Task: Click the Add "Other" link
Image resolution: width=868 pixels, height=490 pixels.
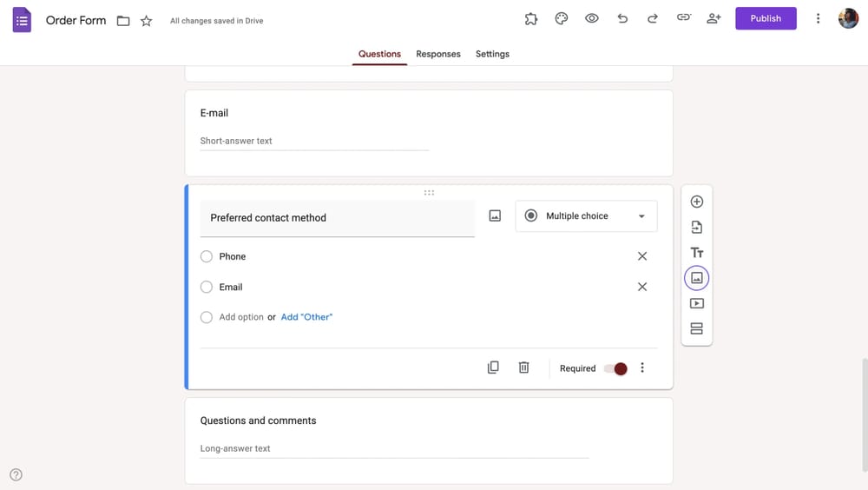Action: (306, 317)
